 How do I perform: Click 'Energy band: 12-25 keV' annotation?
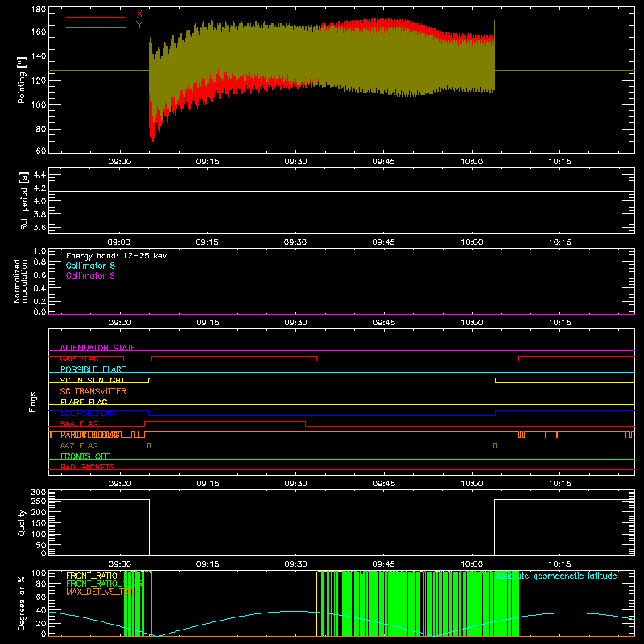pyautogui.click(x=117, y=256)
